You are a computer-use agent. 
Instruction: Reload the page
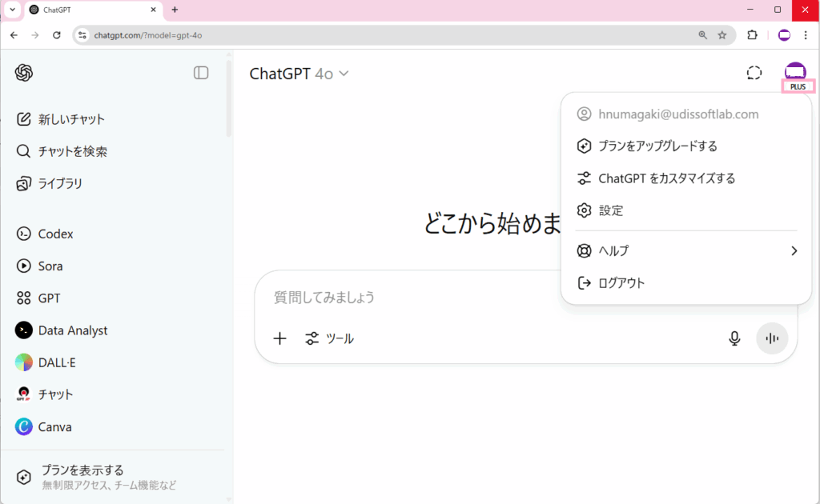tap(57, 35)
